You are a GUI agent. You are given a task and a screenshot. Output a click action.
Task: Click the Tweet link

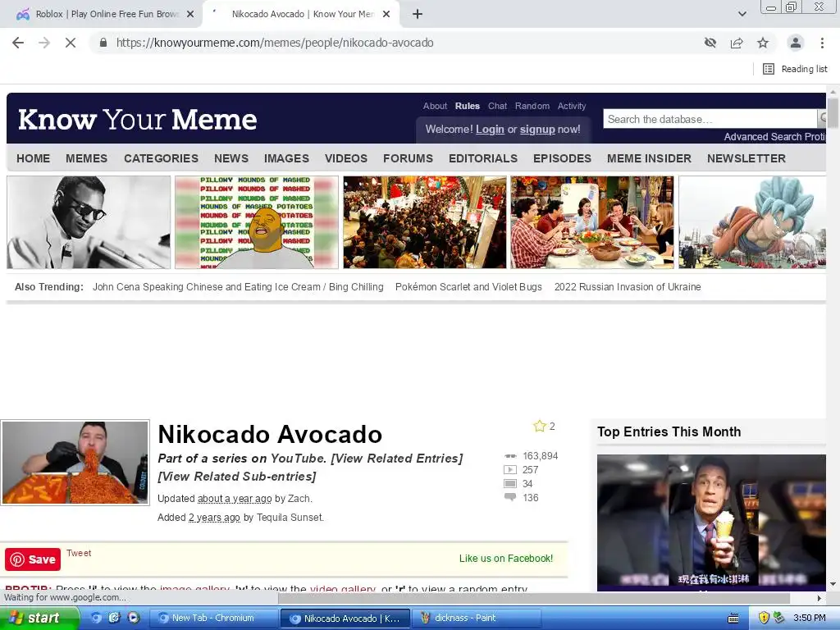coord(79,553)
